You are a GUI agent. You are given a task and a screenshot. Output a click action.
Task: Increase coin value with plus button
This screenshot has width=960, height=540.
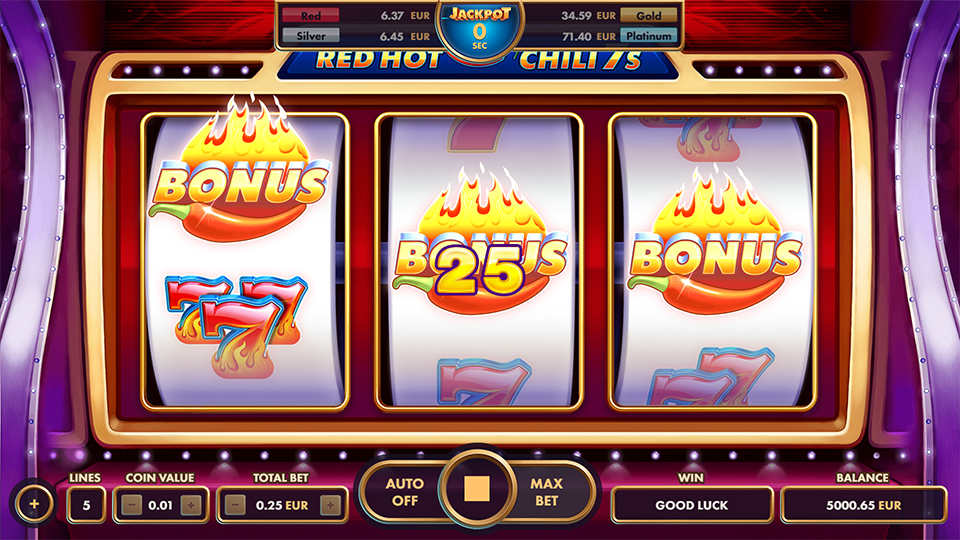pos(191,505)
